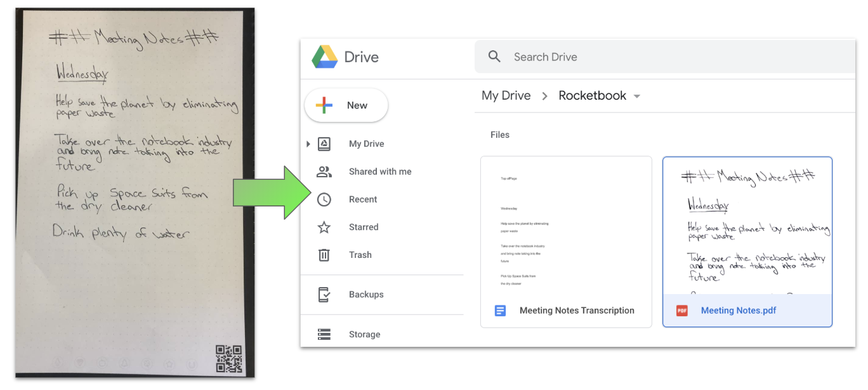The image size is (868, 390).
Task: Go to My Drive in breadcrumb
Action: 506,96
